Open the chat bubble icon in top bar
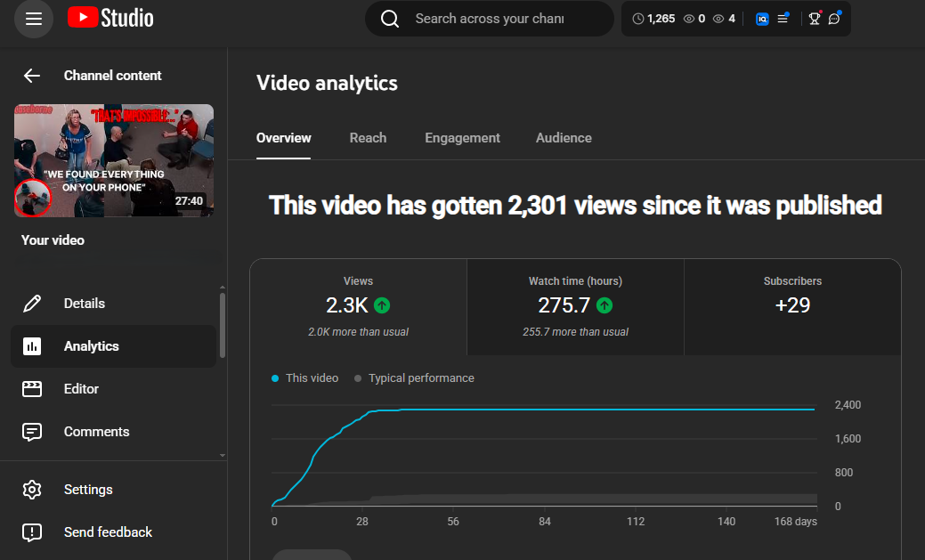Viewport: 925px width, 560px height. tap(834, 19)
